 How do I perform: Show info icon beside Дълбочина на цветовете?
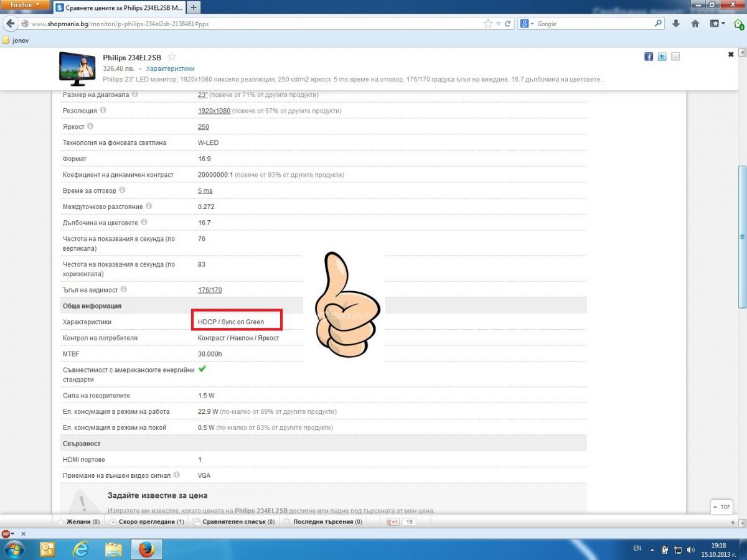[144, 222]
